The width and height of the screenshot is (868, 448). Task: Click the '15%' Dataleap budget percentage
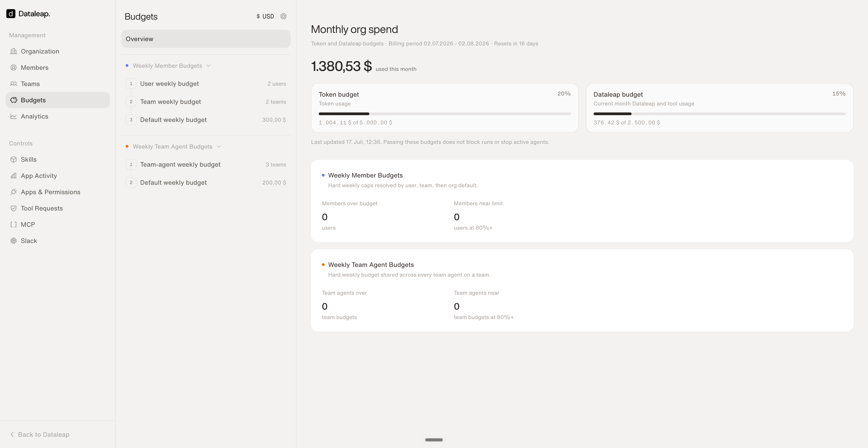(x=839, y=93)
